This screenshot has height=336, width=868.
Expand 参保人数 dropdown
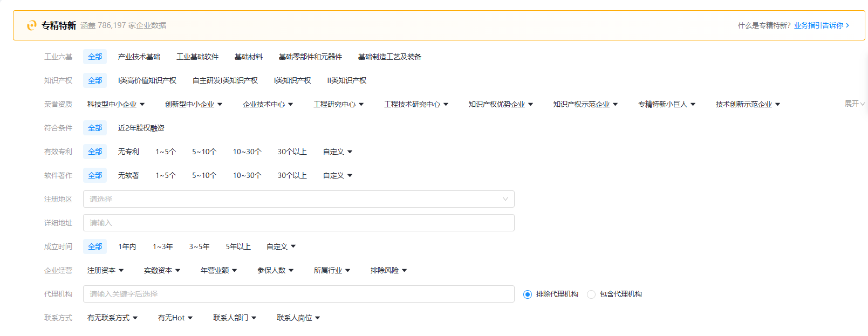[276, 270]
